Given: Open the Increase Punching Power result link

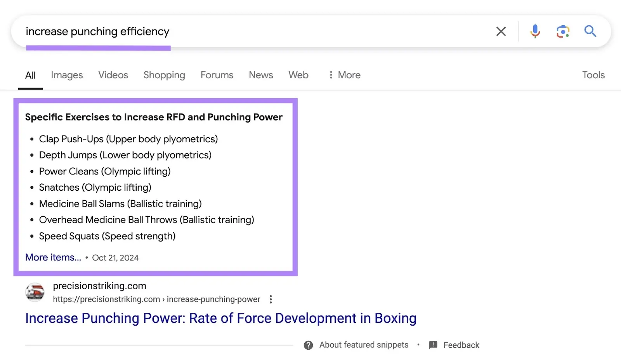Looking at the screenshot, I should point(220,318).
